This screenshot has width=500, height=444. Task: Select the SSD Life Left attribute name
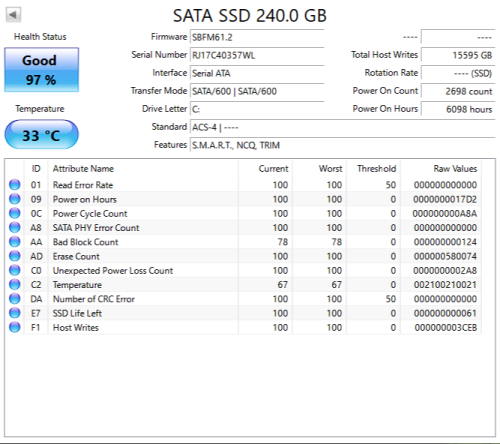coord(77,314)
